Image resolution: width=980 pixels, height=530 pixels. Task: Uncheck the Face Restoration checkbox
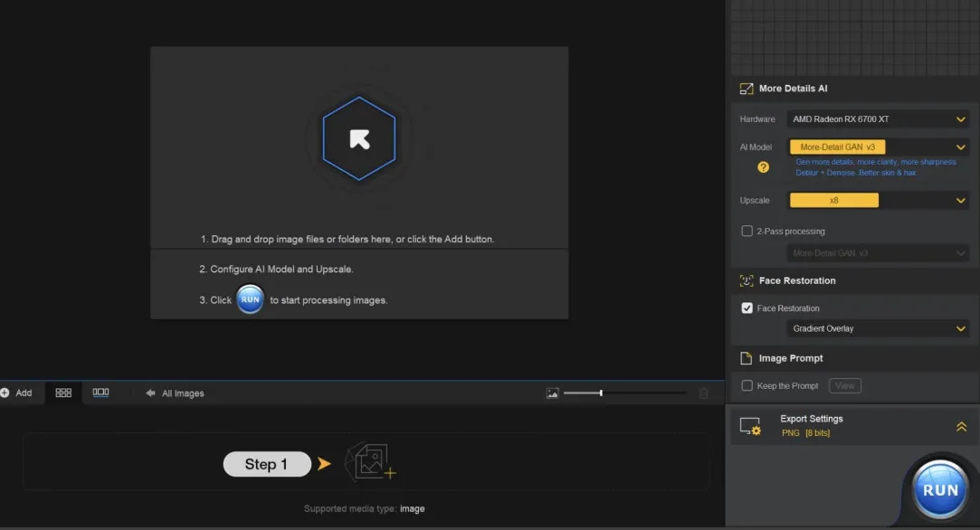747,308
